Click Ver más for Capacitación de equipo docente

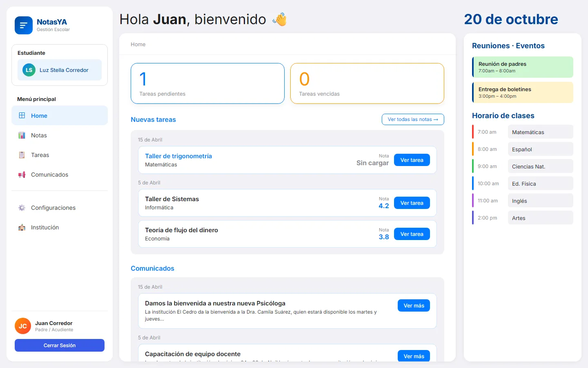pos(414,356)
